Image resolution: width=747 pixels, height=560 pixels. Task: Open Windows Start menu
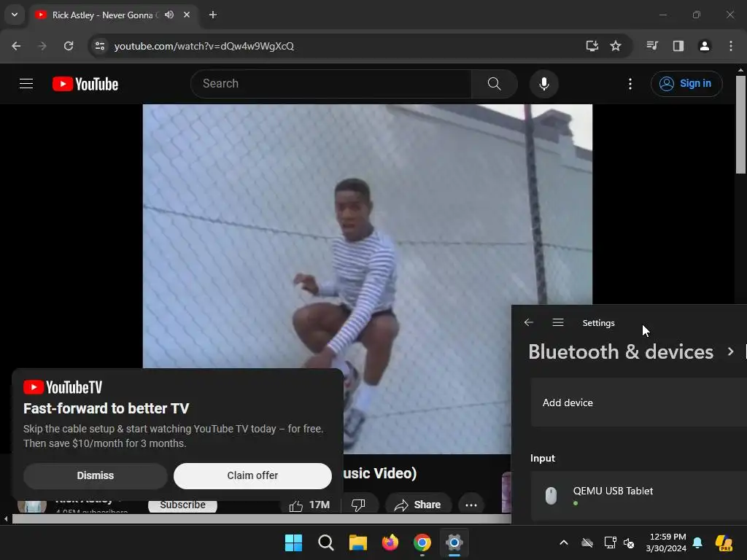click(x=293, y=542)
